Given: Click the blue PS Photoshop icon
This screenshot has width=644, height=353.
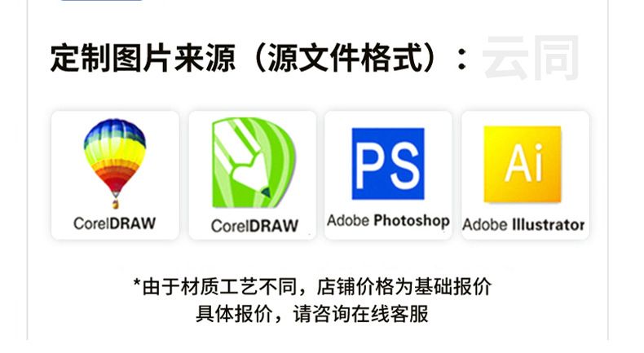Looking at the screenshot, I should [388, 164].
